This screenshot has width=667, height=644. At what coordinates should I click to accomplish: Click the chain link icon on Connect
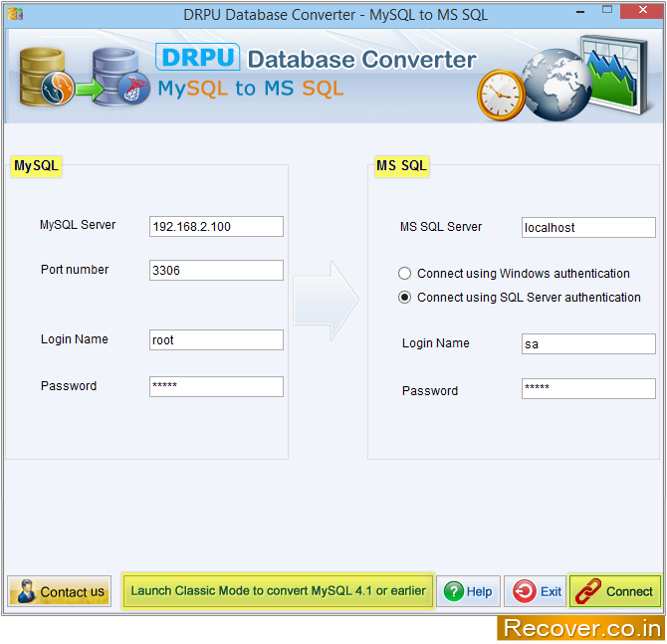point(587,591)
